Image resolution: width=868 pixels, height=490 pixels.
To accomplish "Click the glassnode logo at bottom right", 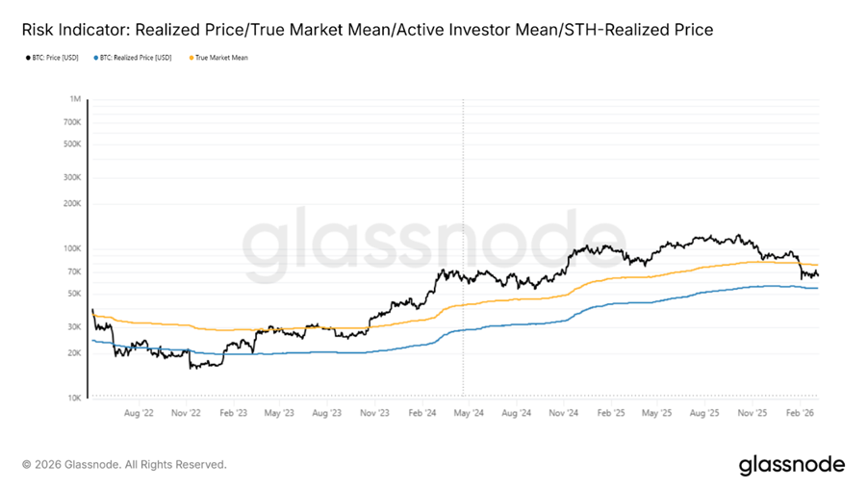I will click(x=791, y=465).
